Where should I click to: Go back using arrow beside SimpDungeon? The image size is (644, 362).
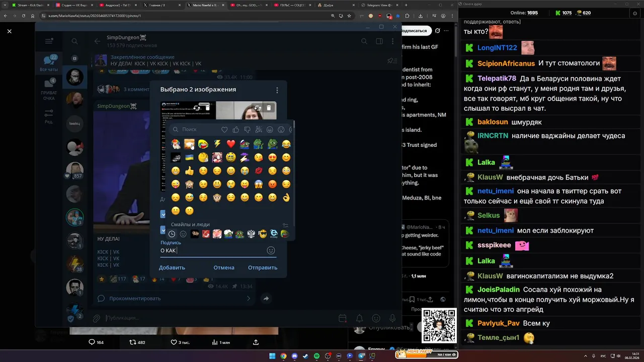(97, 41)
